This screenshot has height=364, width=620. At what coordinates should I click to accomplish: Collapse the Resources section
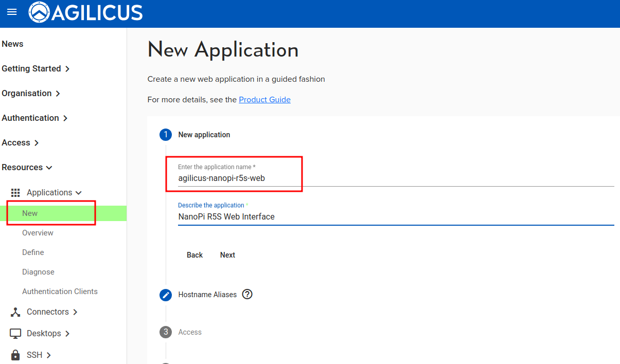[27, 168]
